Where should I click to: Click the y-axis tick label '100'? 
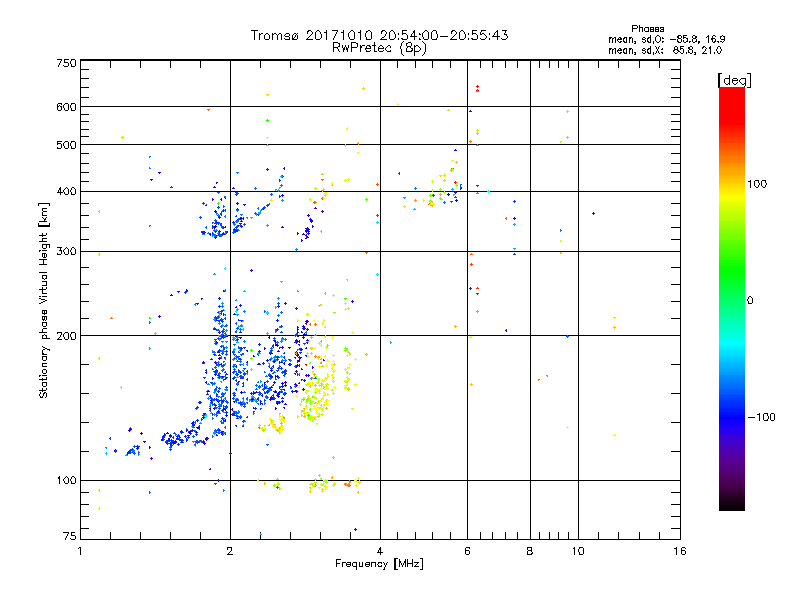66,481
